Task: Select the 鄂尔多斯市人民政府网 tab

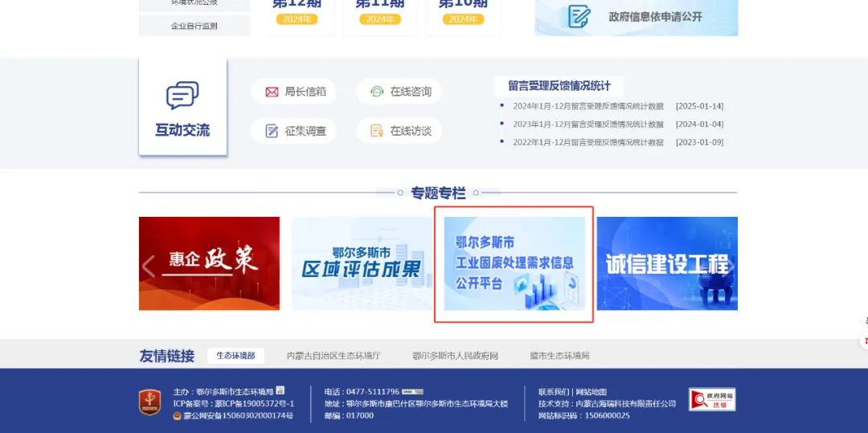Action: pyautogui.click(x=455, y=356)
